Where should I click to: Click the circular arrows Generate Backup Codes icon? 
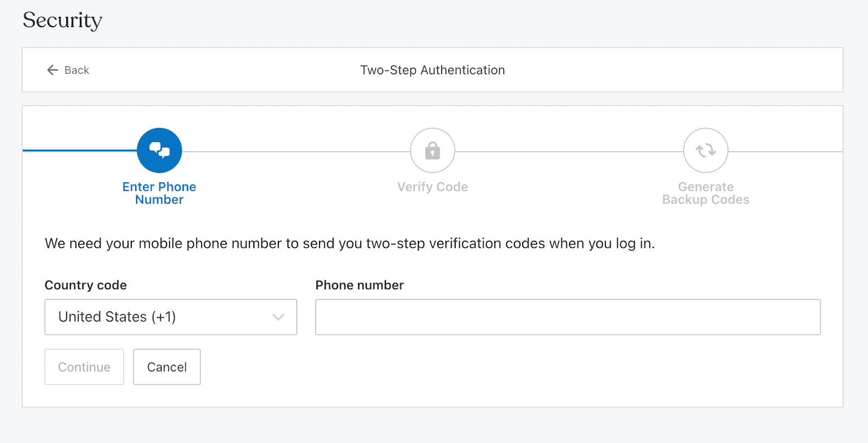[x=705, y=150]
